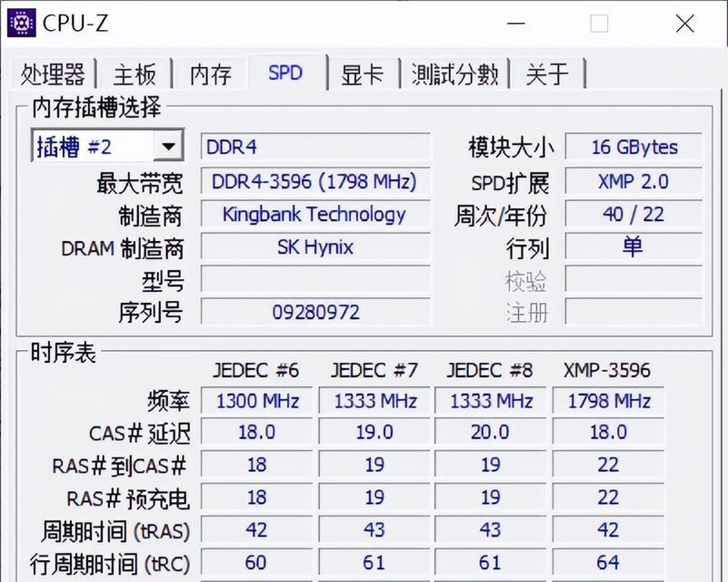Click XMP-3596 RAS# 预充电 value 22
Viewport: 728px width, 582px height.
[608, 497]
